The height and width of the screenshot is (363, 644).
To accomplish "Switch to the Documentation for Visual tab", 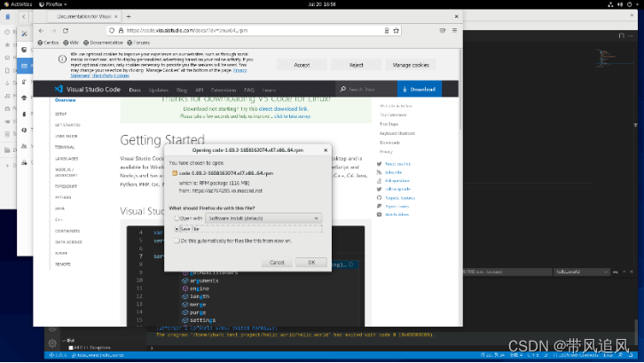I will point(83,17).
